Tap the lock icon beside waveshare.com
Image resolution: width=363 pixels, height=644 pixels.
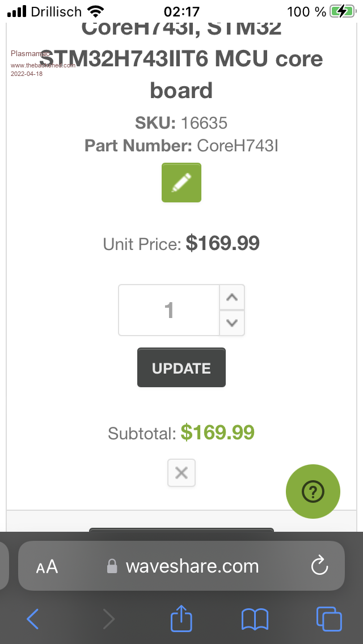coord(113,566)
